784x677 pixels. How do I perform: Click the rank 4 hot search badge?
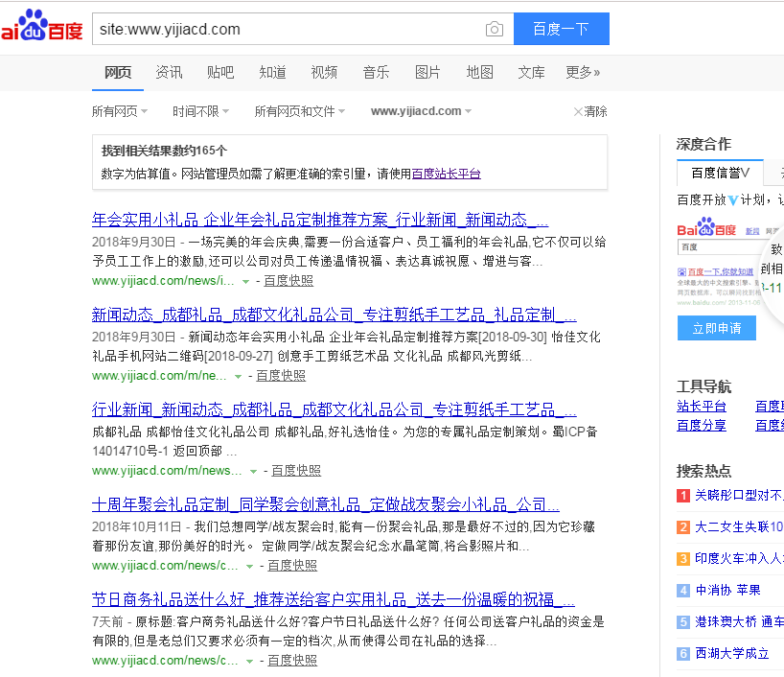[x=683, y=591]
